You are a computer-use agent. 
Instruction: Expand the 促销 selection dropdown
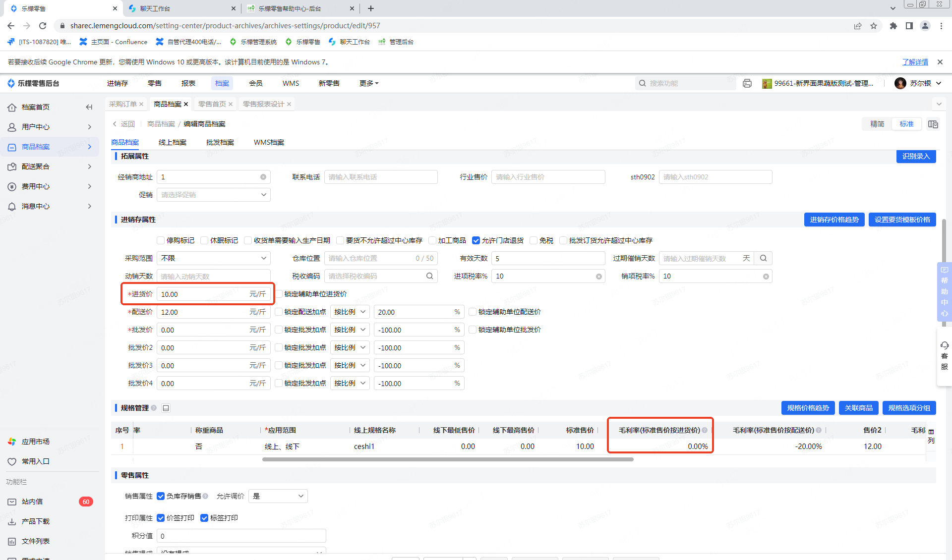214,195
